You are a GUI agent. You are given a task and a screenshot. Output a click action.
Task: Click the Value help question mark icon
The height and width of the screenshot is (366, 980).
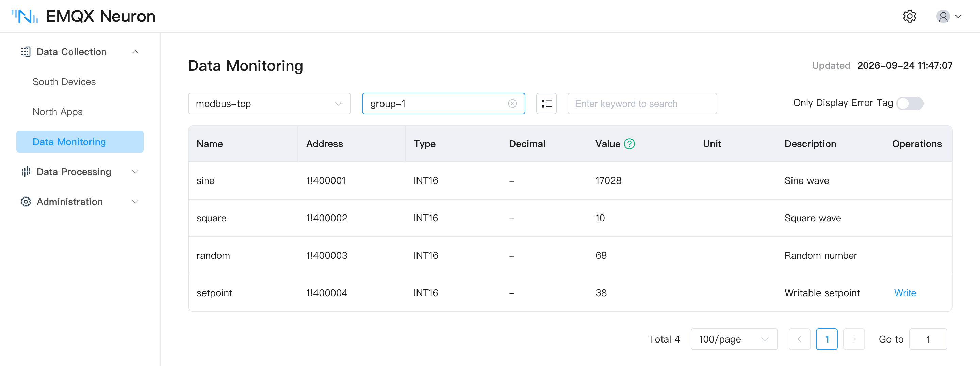tap(629, 144)
